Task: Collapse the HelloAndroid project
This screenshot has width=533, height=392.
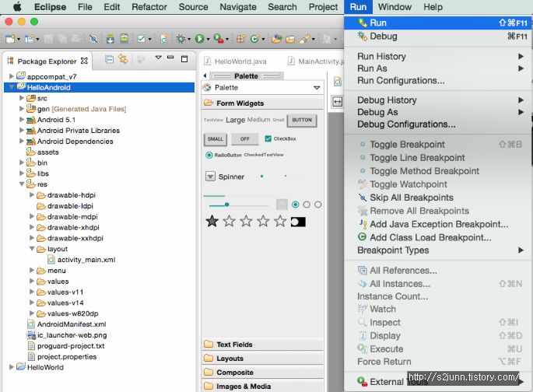Action: point(11,87)
